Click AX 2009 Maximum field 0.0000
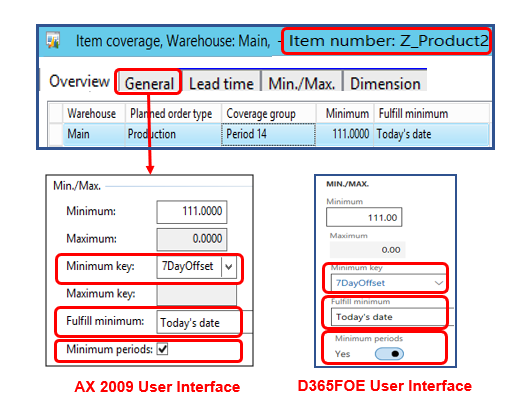This screenshot has width=524, height=403. [192, 239]
